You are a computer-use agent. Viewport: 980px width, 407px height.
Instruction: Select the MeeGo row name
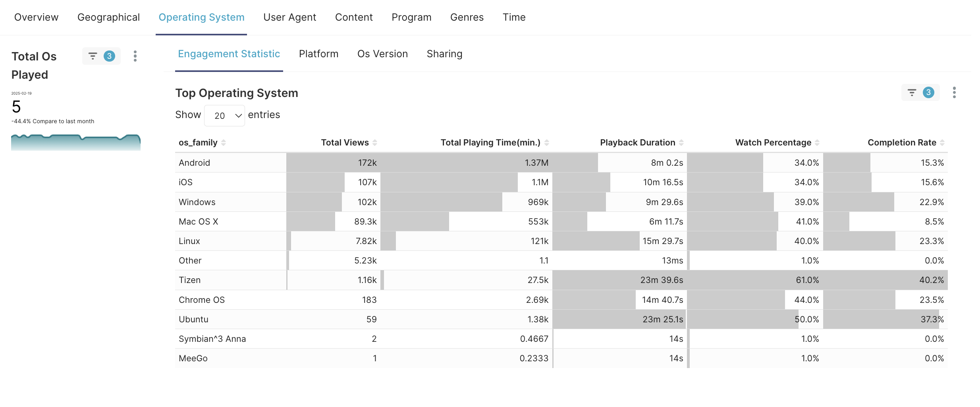193,358
